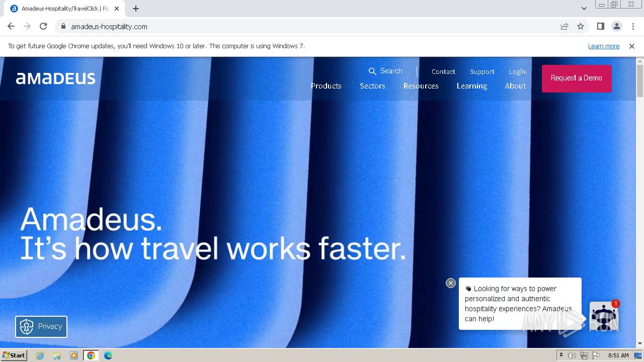Viewport: 644px width, 362px height.
Task: Share this page icon
Action: (x=565, y=26)
